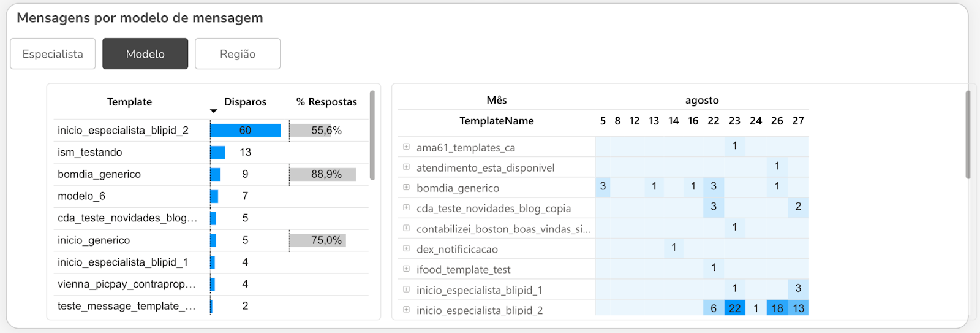Click the blue Disparos bar showing 60

[245, 130]
